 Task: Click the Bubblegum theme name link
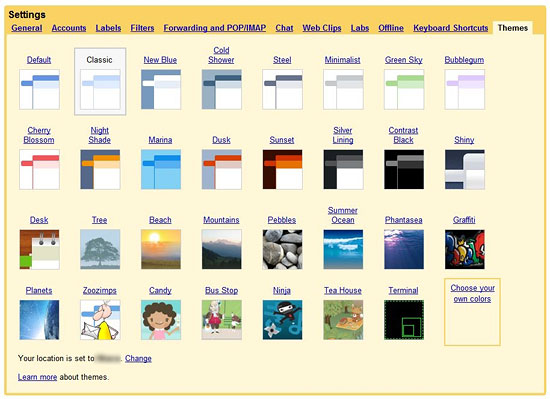tap(464, 60)
